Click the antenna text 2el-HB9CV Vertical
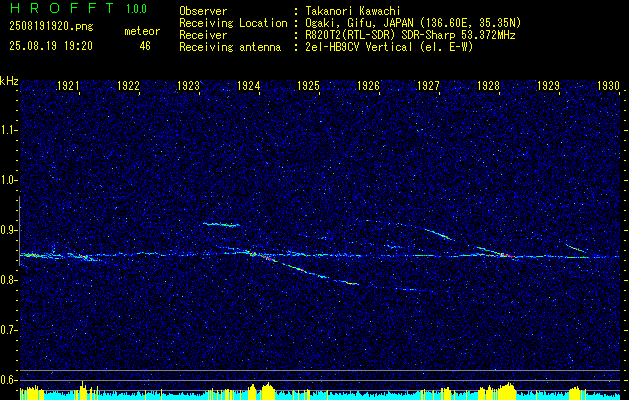Screen dimensions: 629x400 [359, 47]
